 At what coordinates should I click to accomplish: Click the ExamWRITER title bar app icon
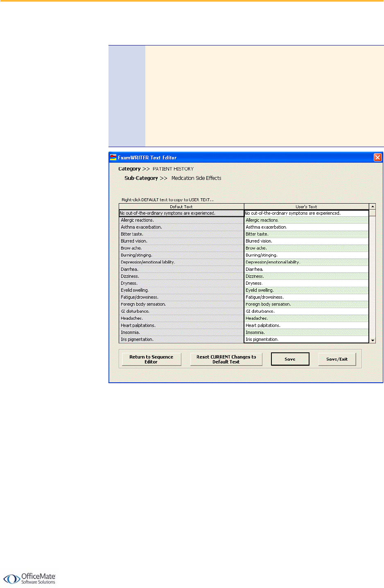[113, 157]
